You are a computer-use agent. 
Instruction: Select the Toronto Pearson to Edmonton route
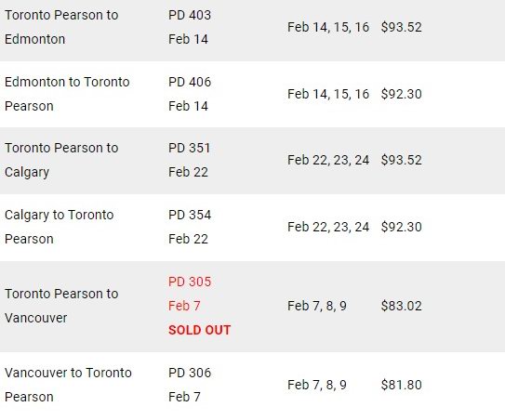tap(61, 27)
